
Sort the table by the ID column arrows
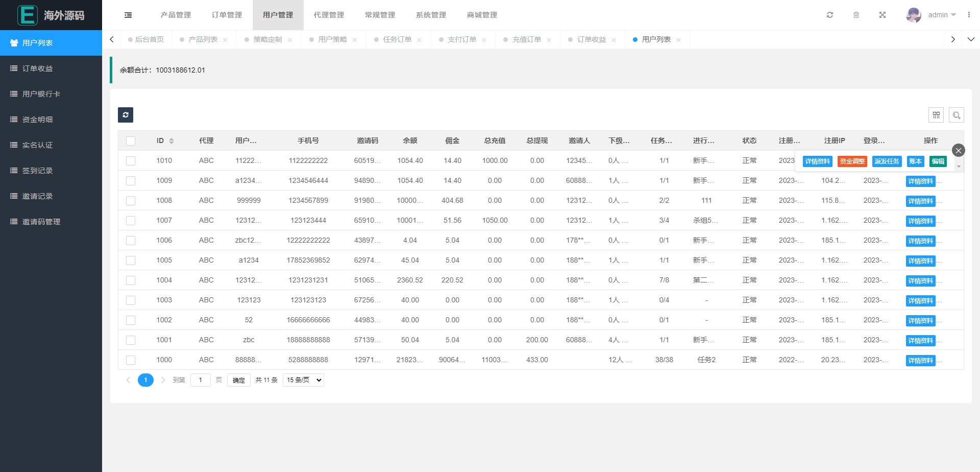click(171, 140)
